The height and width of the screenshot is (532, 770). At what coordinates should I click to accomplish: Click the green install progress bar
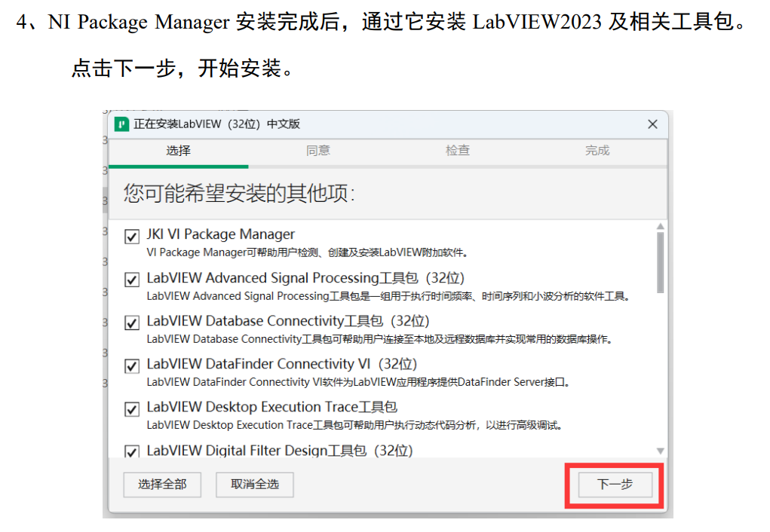point(178,167)
